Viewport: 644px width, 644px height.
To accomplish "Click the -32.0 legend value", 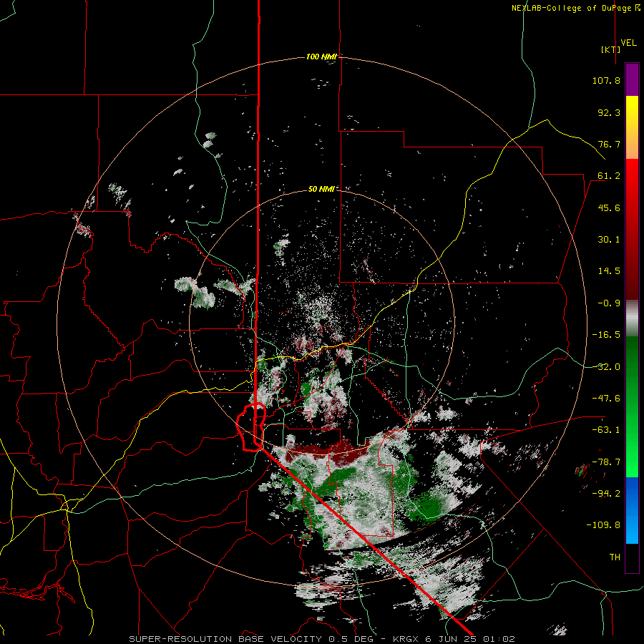I will pos(606,367).
